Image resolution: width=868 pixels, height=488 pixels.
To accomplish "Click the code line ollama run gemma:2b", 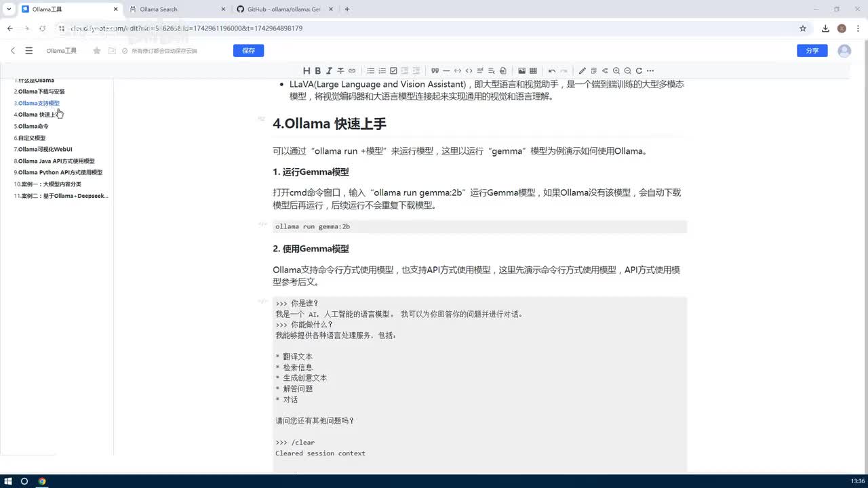I will click(x=313, y=226).
